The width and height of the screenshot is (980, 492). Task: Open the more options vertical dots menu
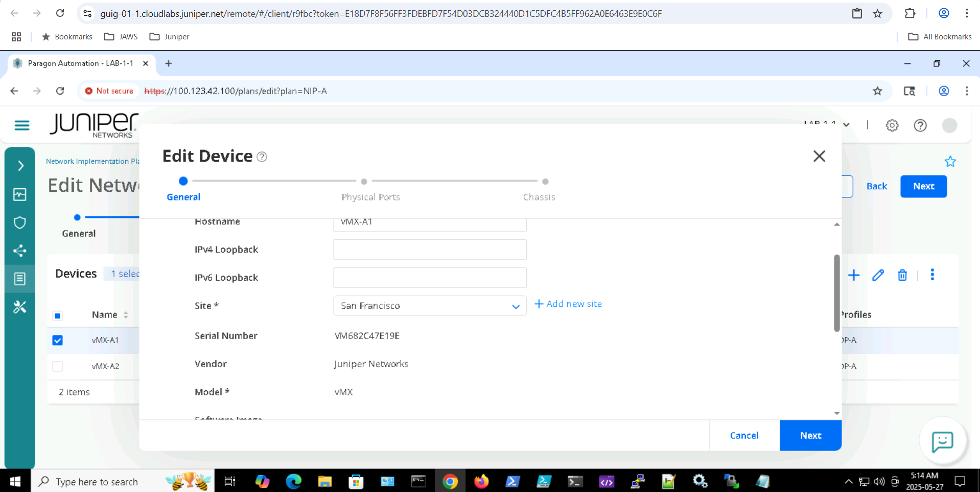tap(932, 275)
